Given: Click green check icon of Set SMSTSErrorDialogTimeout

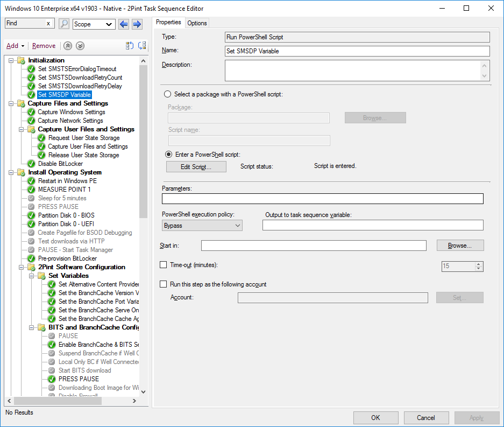Looking at the screenshot, I should click(x=31, y=69).
